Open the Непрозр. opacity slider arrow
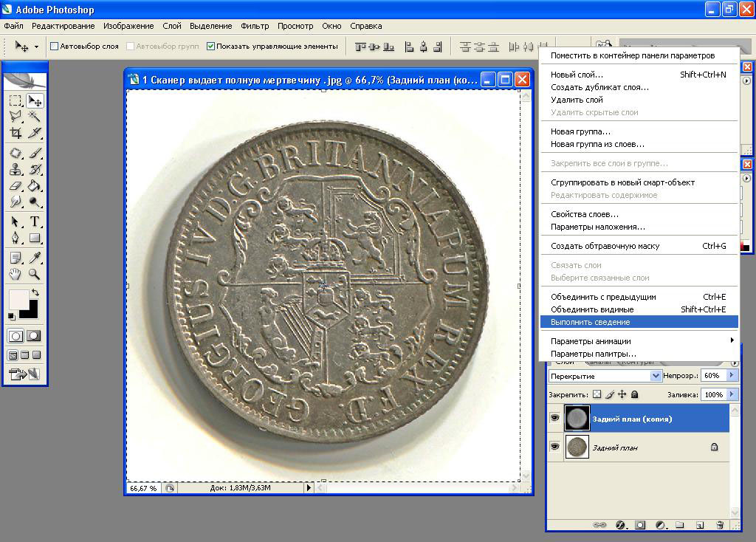Screen dimensions: 756x542 (x=732, y=376)
